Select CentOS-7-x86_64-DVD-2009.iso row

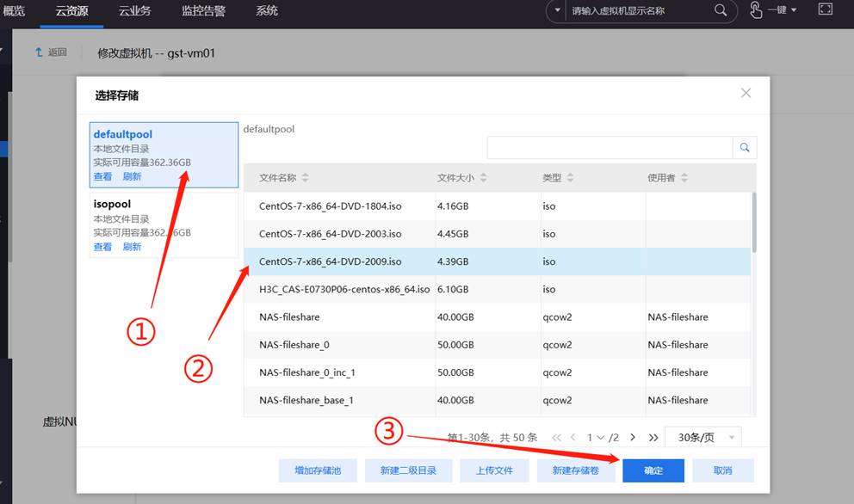(x=330, y=261)
